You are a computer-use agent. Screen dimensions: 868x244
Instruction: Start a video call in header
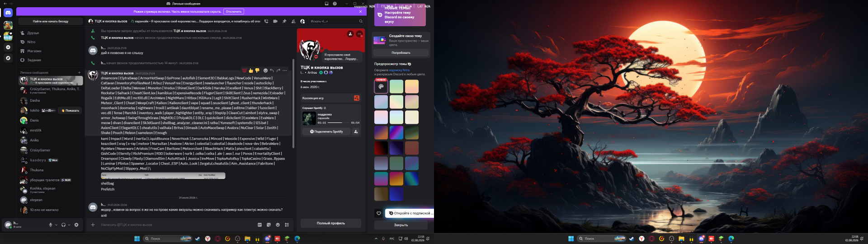[275, 21]
